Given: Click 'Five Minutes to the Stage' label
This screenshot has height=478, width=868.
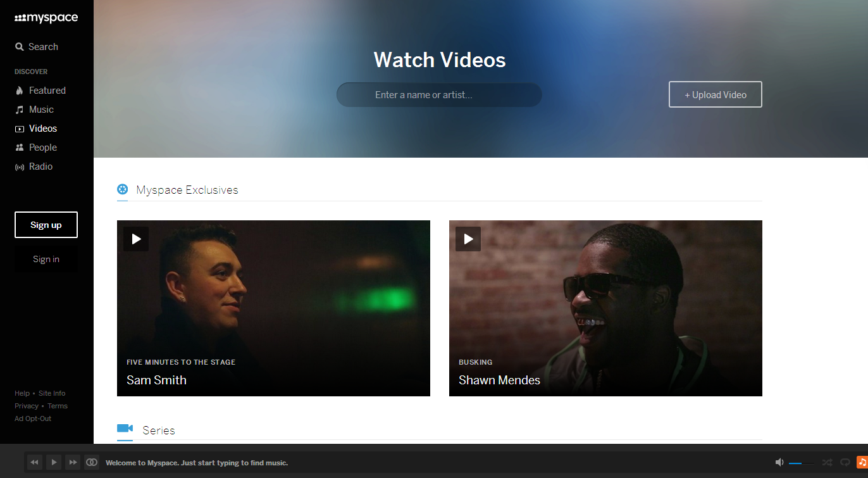Looking at the screenshot, I should 181,362.
